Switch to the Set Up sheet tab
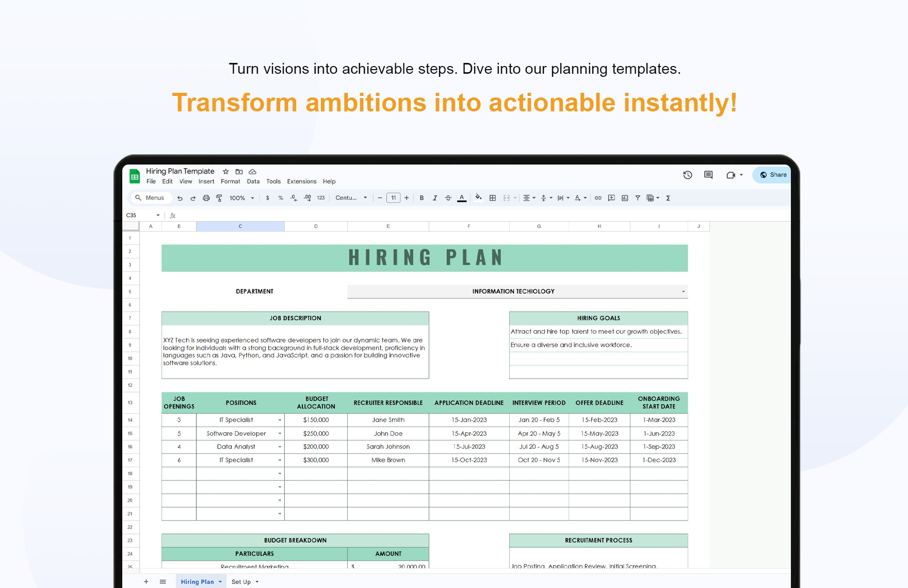Screen dimensions: 908x588 pos(241,582)
